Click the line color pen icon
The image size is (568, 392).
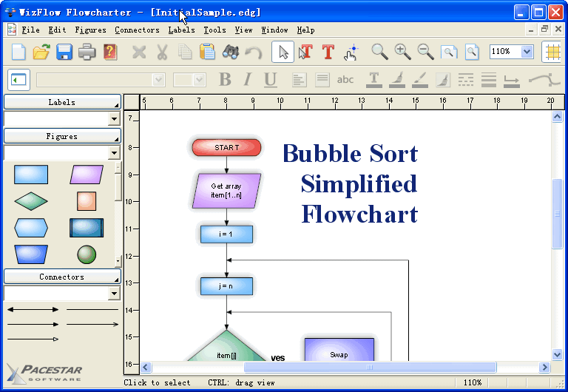tap(420, 80)
